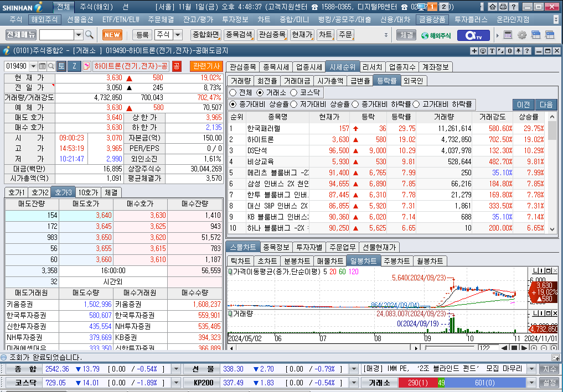Click the printer icon in title bar
The image size is (563, 392).
[x=503, y=7]
